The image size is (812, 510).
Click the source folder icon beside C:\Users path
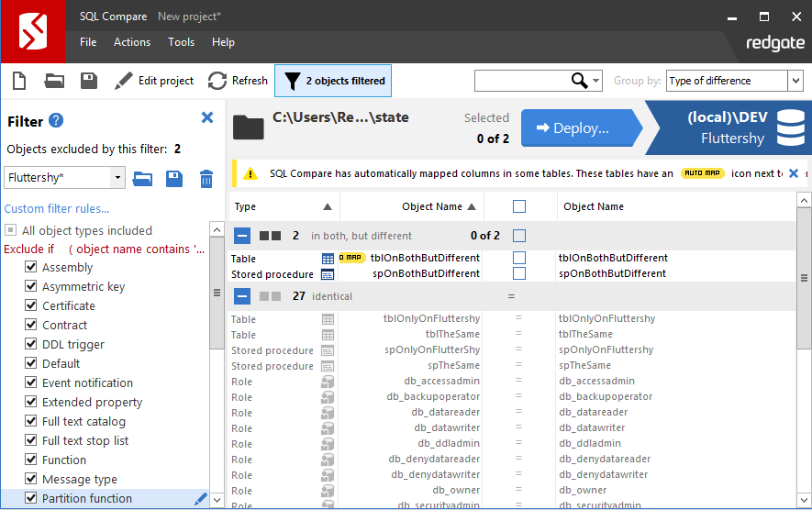point(249,127)
